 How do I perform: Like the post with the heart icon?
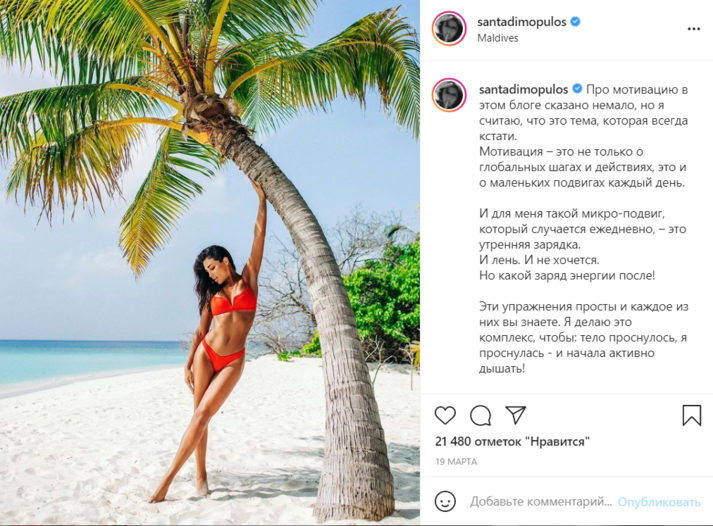(445, 415)
